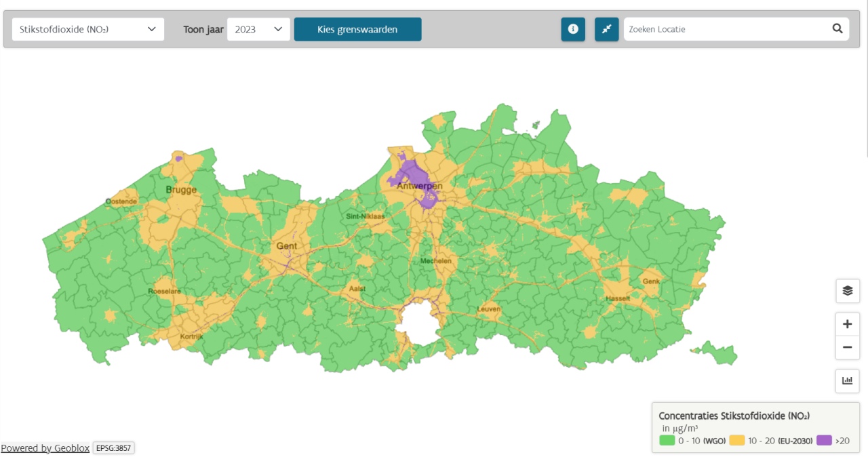Open the bar chart statistics icon
The height and width of the screenshot is (457, 868).
click(848, 380)
